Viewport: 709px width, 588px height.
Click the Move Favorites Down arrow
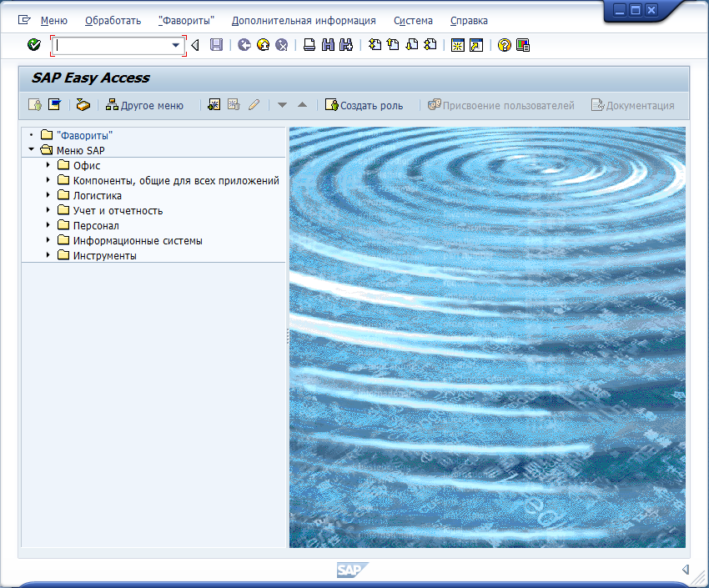[282, 105]
